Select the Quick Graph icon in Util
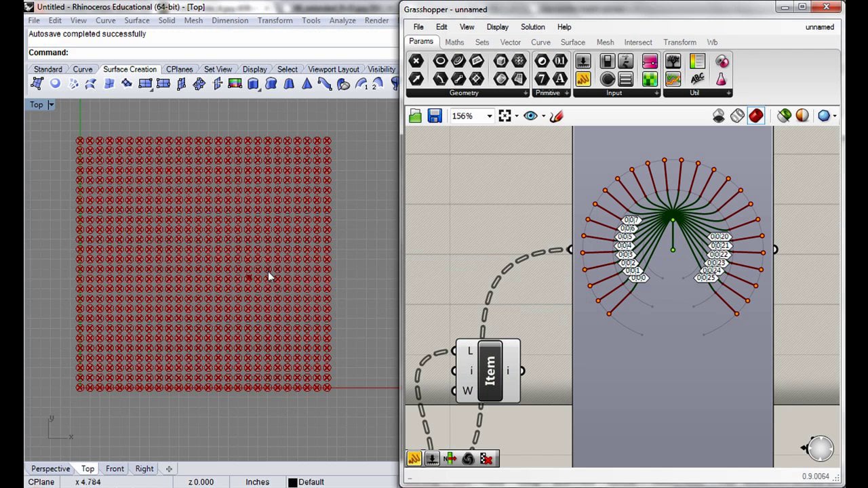This screenshot has height=488, width=868. click(673, 79)
